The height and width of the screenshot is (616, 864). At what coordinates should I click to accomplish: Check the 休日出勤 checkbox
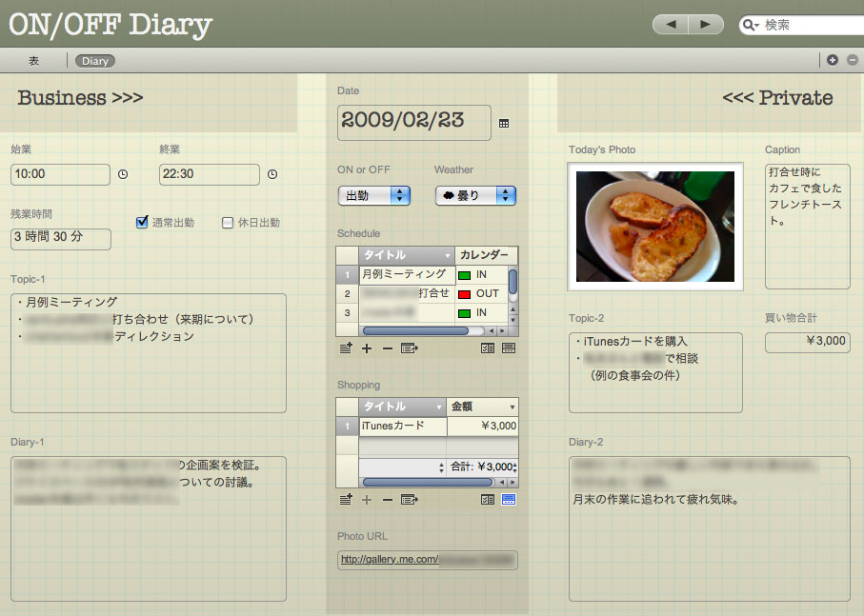(228, 223)
